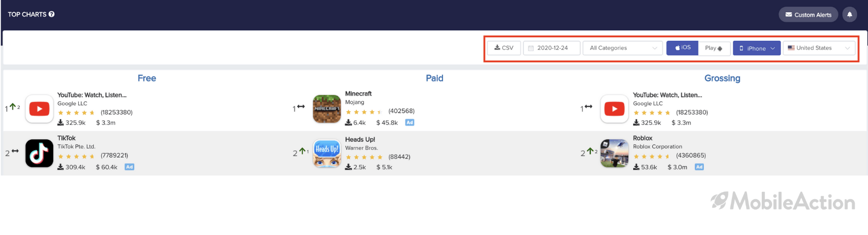Open the Top Charts help question mark
Viewport: 868px width, 235px height.
click(x=52, y=14)
